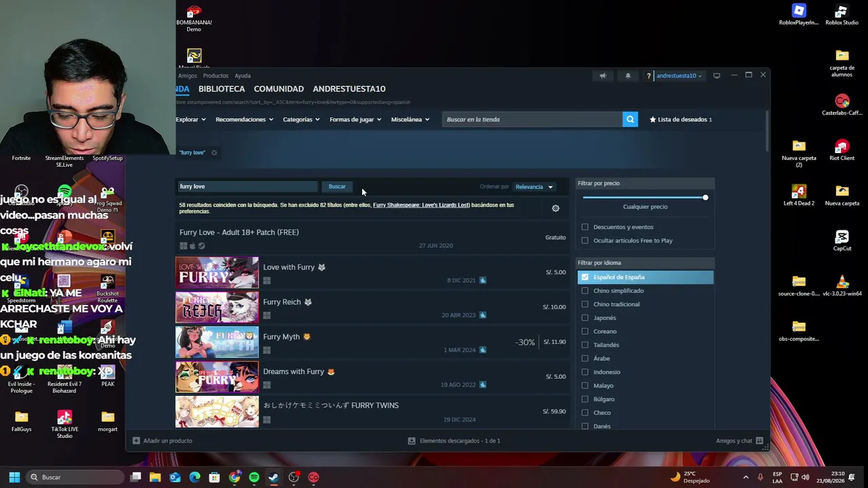Screen dimensions: 868x488
Task: Open File Explorer from the taskbar
Action: coord(155,477)
